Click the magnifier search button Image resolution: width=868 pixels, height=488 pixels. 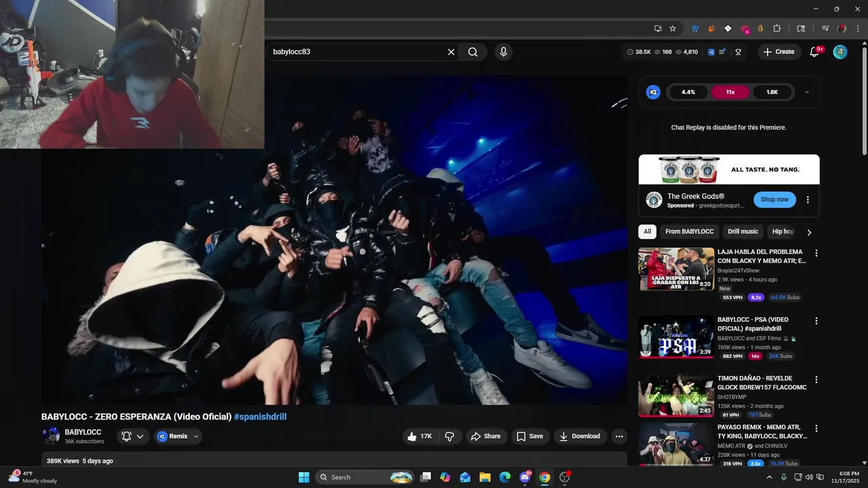[x=473, y=52]
